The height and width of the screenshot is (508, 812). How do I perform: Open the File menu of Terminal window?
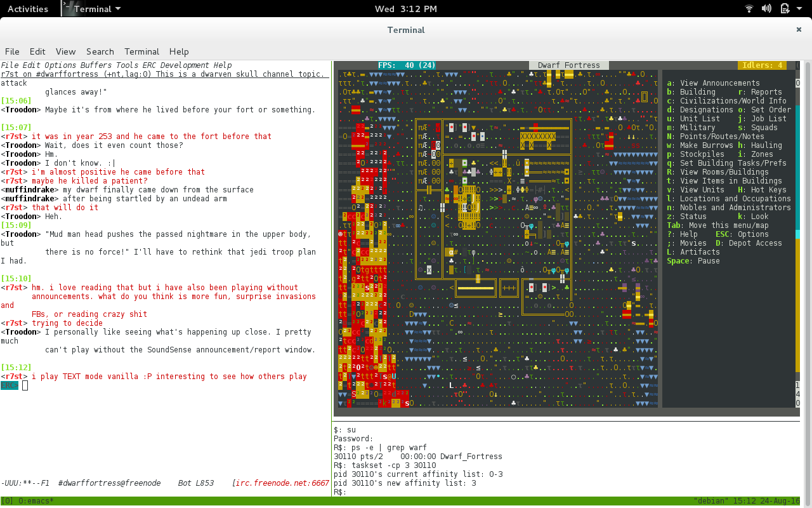[x=12, y=51]
